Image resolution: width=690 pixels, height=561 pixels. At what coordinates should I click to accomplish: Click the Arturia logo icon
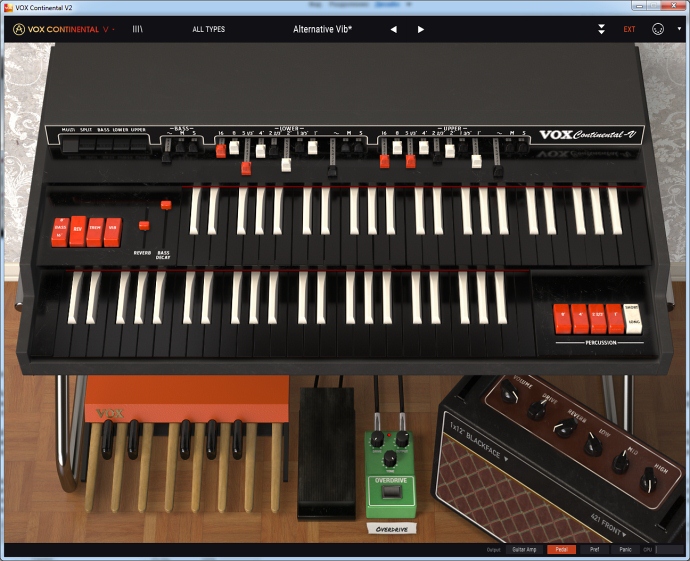(x=18, y=29)
